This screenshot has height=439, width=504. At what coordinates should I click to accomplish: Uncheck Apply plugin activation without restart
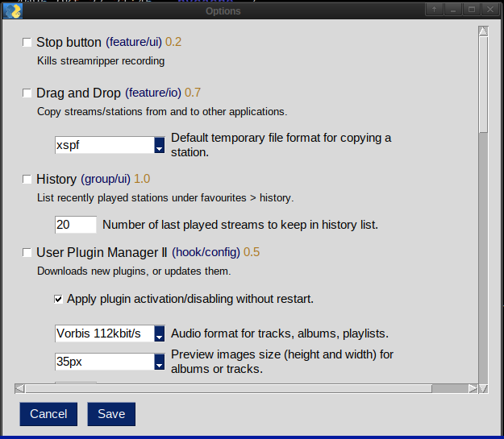point(59,299)
